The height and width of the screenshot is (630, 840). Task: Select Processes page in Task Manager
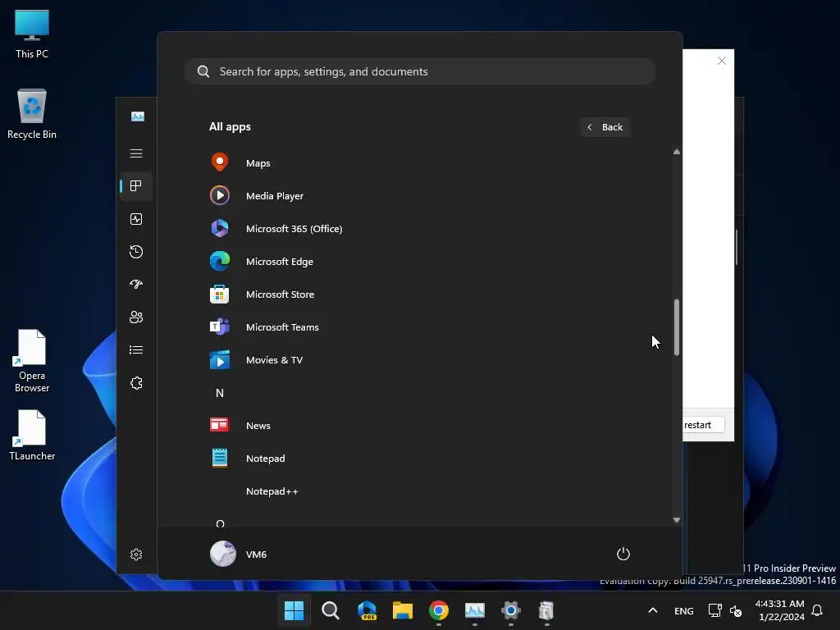click(x=136, y=186)
